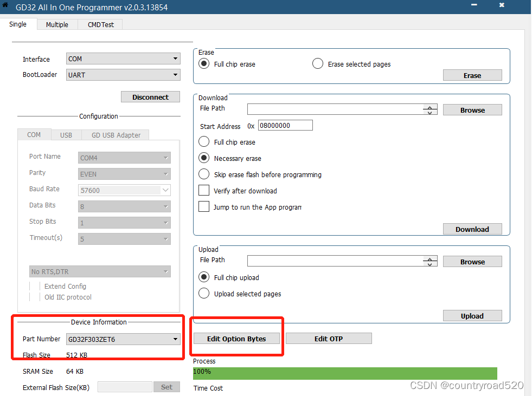Close the GD32 programmer window

(502, 5)
